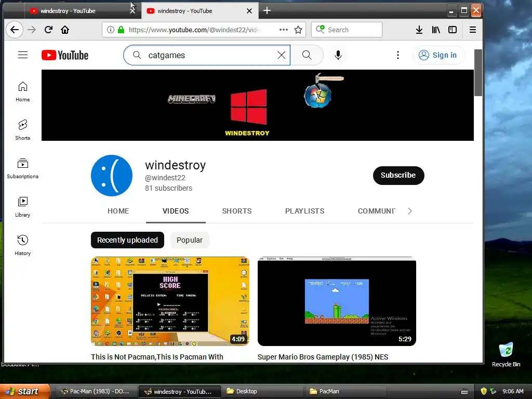Open 'This is Not Pacman' video title

tap(157, 357)
